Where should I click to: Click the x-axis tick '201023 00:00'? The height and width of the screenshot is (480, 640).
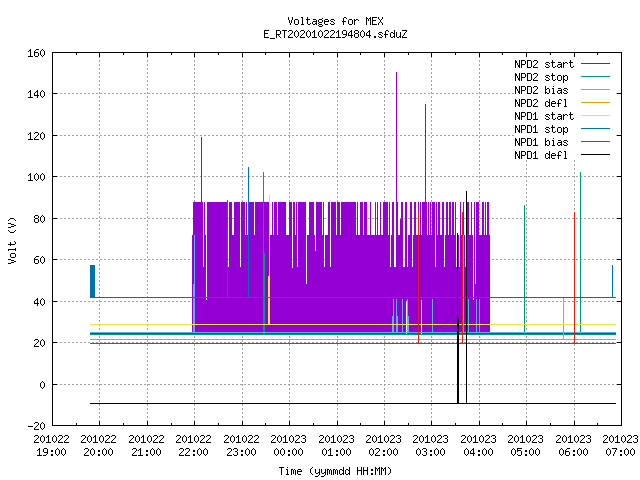pos(289,446)
